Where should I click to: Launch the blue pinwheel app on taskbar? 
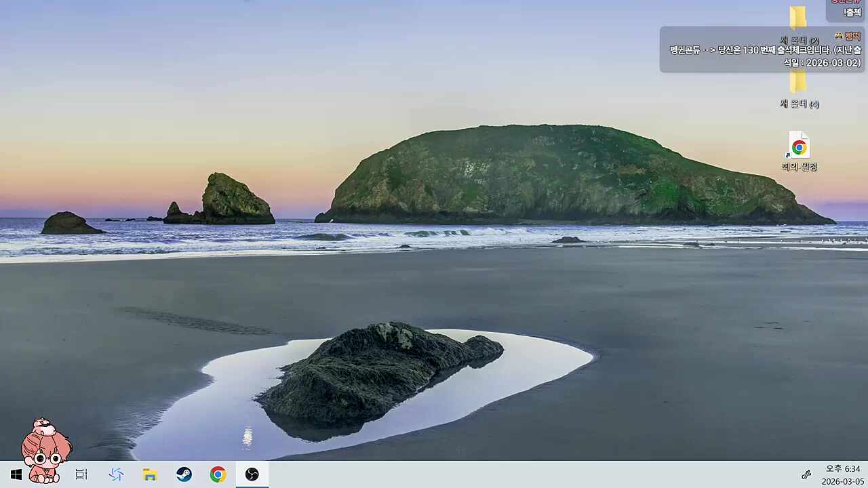pos(116,474)
